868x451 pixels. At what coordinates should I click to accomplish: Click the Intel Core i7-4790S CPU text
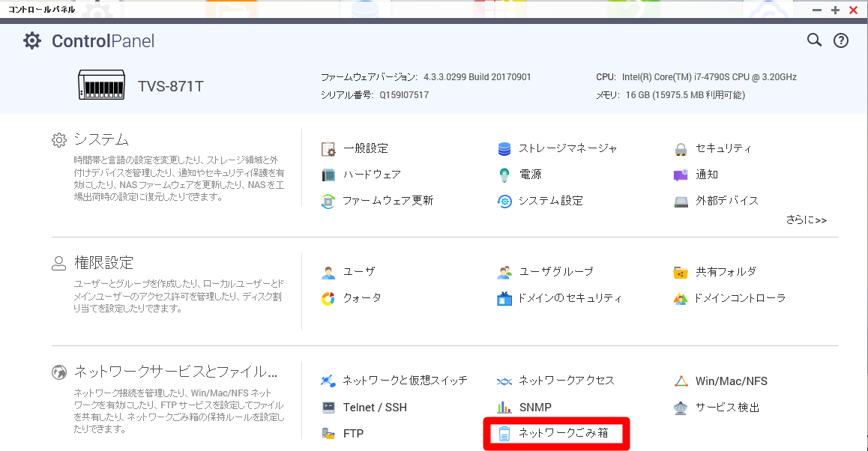pos(709,77)
